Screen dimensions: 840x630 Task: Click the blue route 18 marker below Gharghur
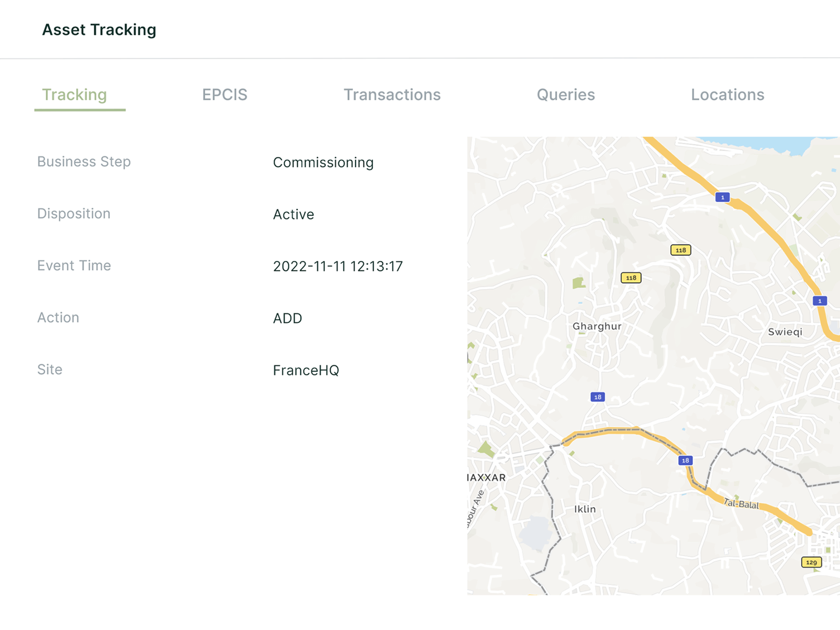pos(597,397)
